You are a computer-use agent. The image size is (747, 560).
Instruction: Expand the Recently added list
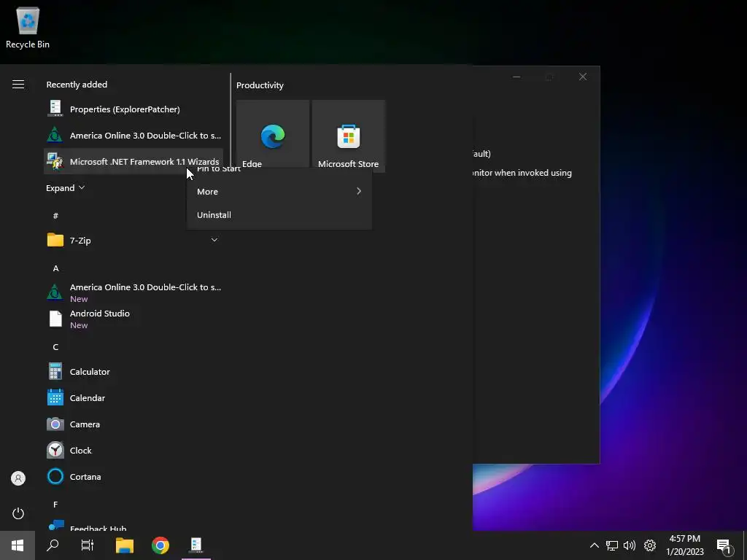[x=65, y=187]
